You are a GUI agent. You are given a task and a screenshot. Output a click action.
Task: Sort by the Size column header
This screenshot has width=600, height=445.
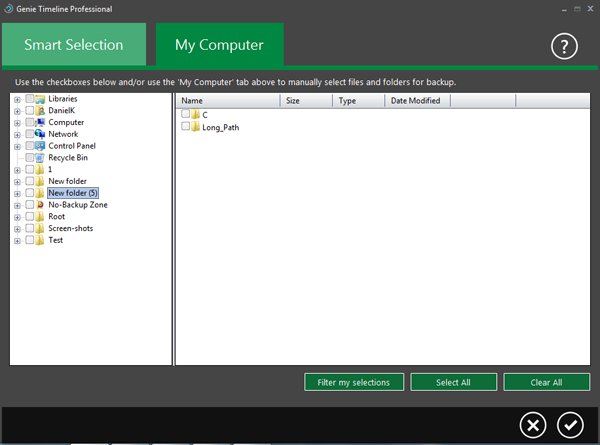click(x=307, y=101)
